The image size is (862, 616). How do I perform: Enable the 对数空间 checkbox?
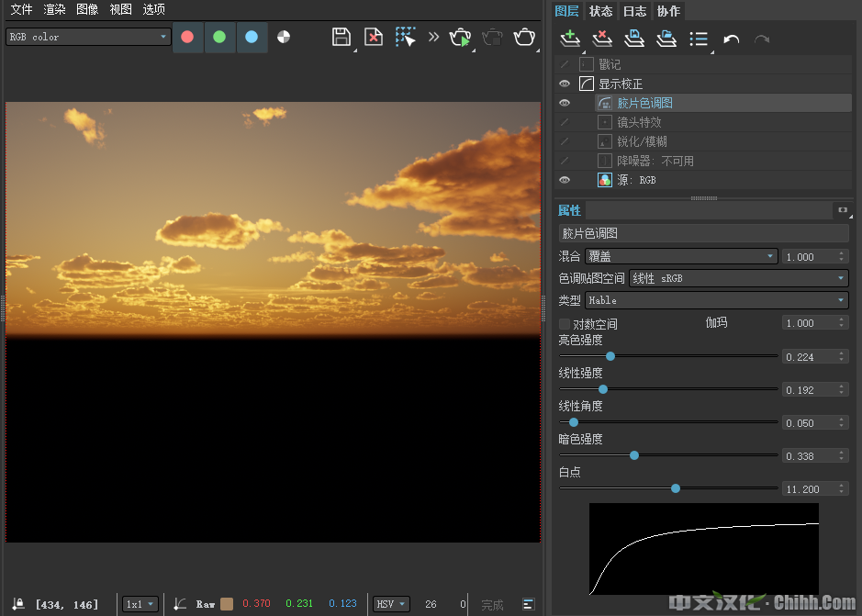tap(565, 324)
